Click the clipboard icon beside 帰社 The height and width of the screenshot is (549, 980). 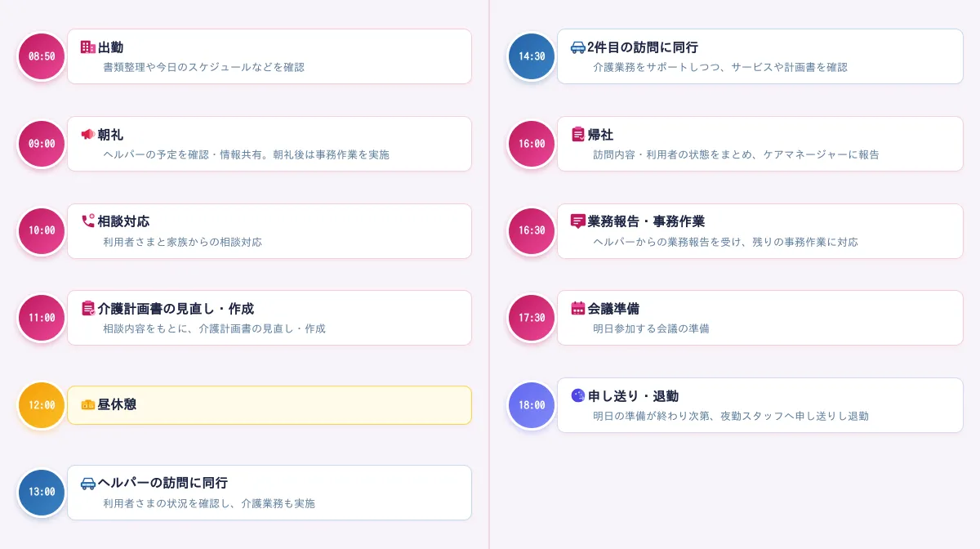(578, 135)
